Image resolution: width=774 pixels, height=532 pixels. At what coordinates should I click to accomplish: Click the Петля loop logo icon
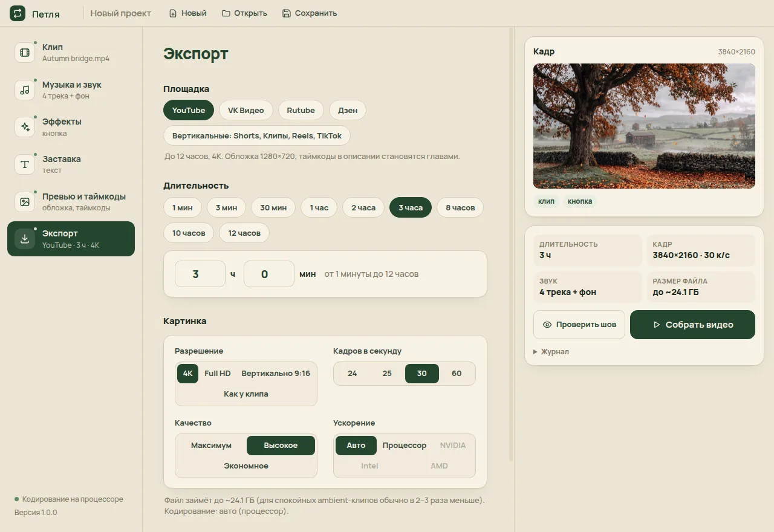pos(18,13)
